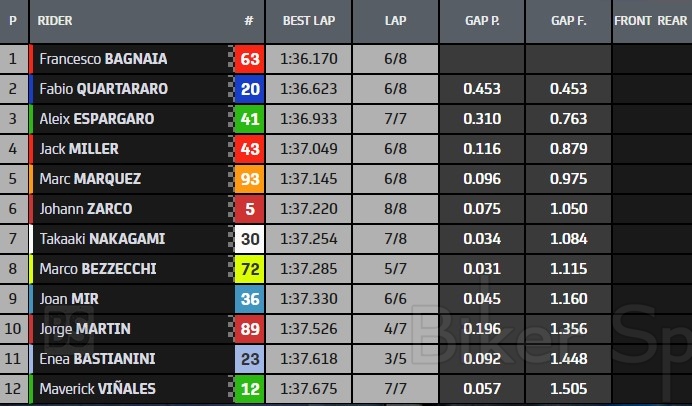Click the FRONT REAR tyre column header
The width and height of the screenshot is (692, 406).
[651, 20]
